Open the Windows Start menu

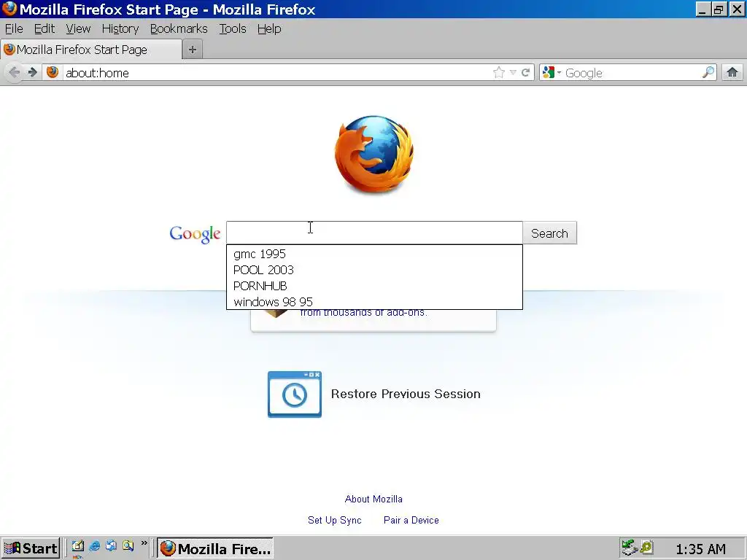click(x=31, y=548)
